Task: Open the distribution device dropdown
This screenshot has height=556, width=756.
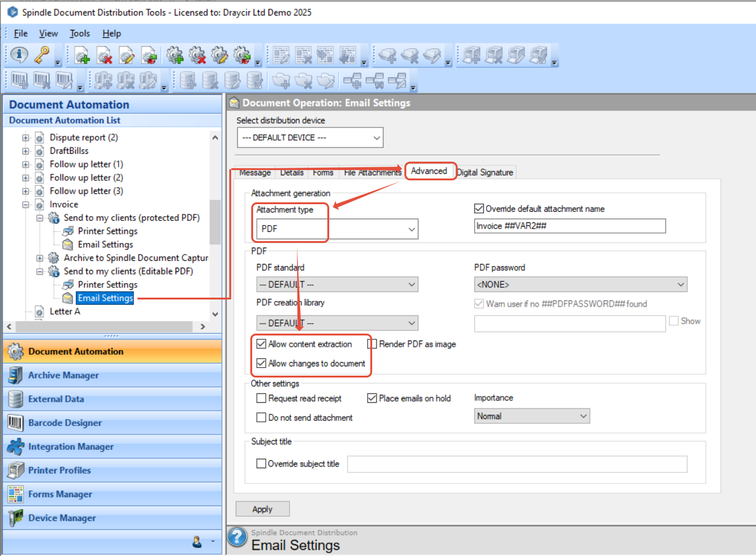Action: pyautogui.click(x=310, y=137)
